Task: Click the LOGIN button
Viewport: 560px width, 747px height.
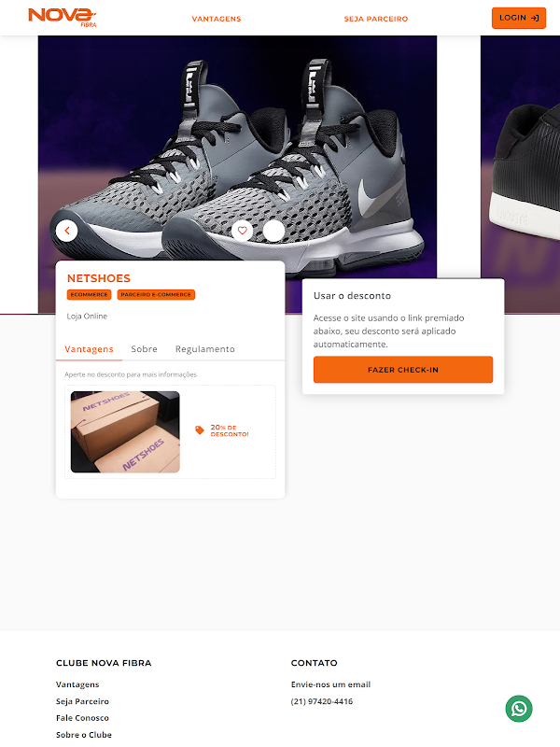Action: click(519, 18)
